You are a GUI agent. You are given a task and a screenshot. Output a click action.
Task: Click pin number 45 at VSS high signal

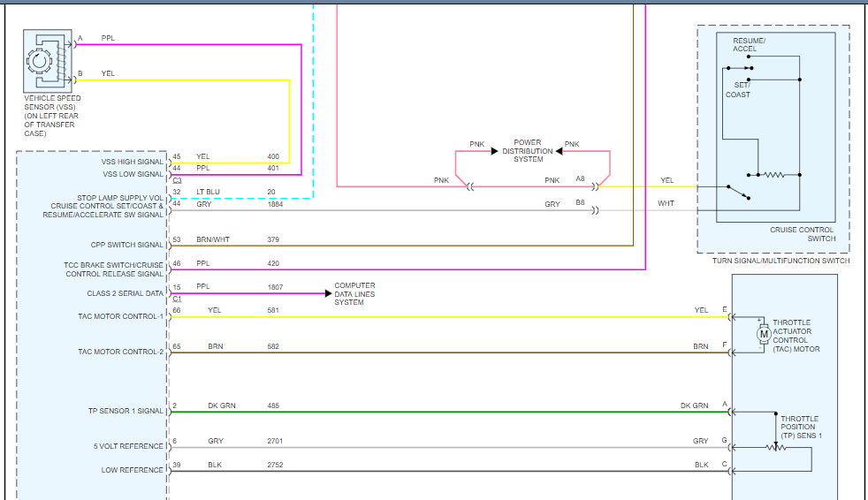177,156
